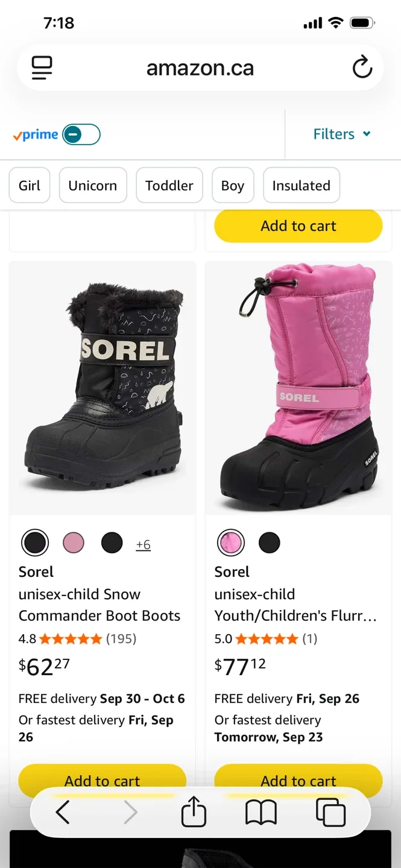Open the Filters dropdown
Image resolution: width=401 pixels, height=868 pixels.
[x=342, y=134]
